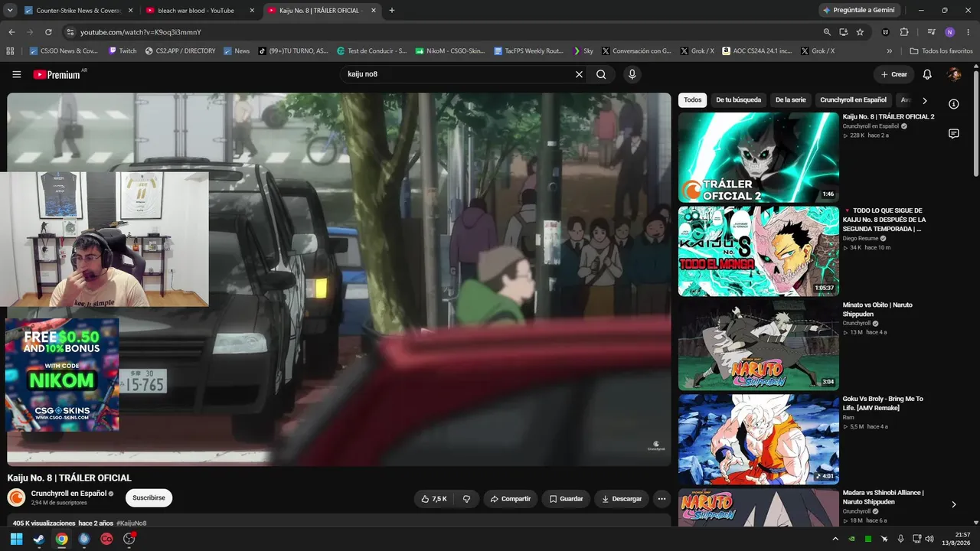Open TacFPS Weekly Rout... bookmark
Screen dimensions: 980x551
(528, 51)
